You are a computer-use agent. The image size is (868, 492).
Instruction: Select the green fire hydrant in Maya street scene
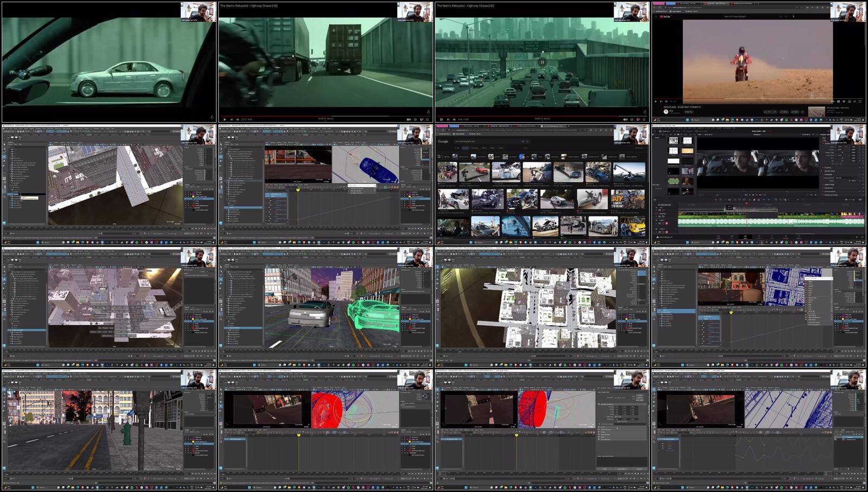[126, 433]
